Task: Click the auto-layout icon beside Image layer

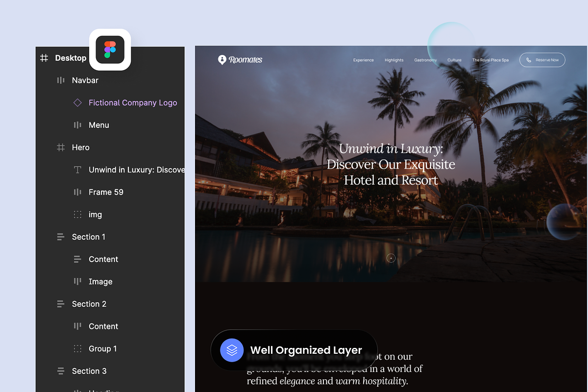Action: tap(77, 282)
